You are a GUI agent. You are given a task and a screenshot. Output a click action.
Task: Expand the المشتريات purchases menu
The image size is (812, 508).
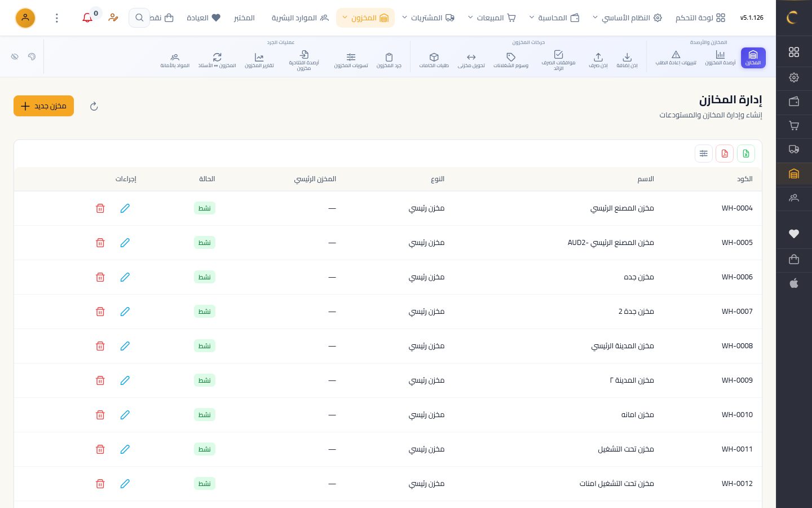tap(428, 18)
